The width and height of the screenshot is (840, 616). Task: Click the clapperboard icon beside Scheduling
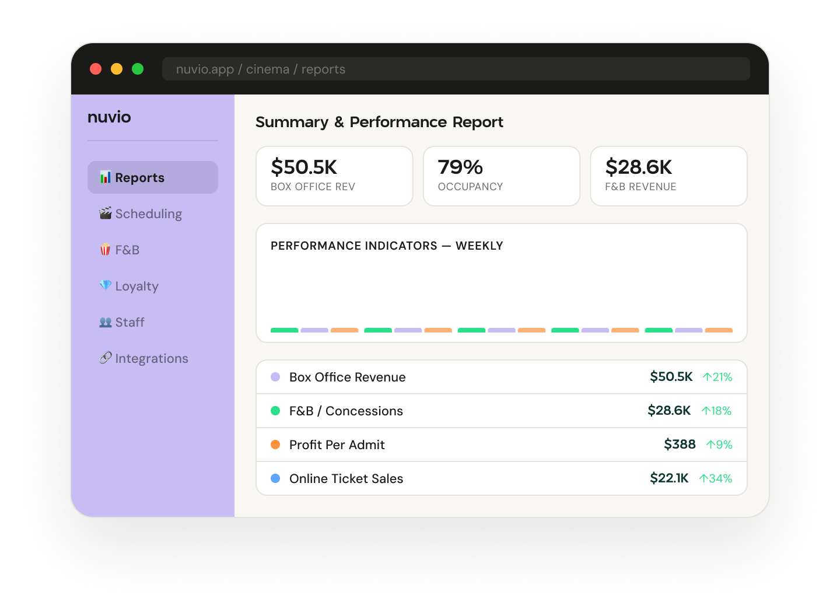pyautogui.click(x=105, y=213)
